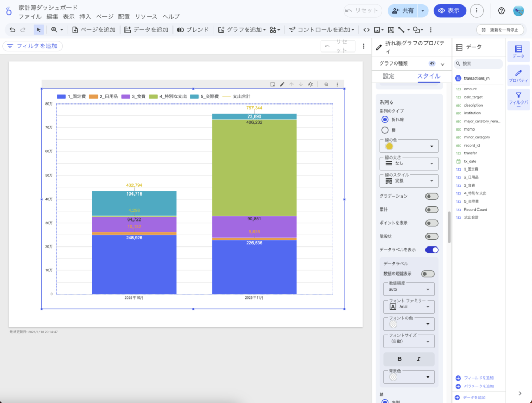This screenshot has width=532, height=403.
Task: Click the 共有 share button
Action: [x=403, y=10]
